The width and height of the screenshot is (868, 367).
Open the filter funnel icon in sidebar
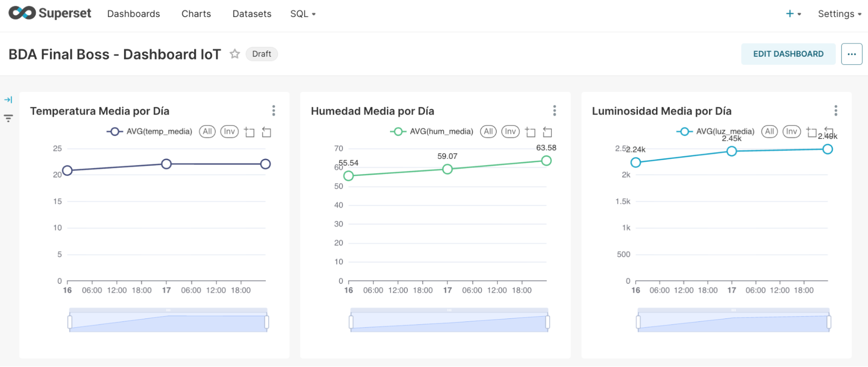tap(8, 118)
